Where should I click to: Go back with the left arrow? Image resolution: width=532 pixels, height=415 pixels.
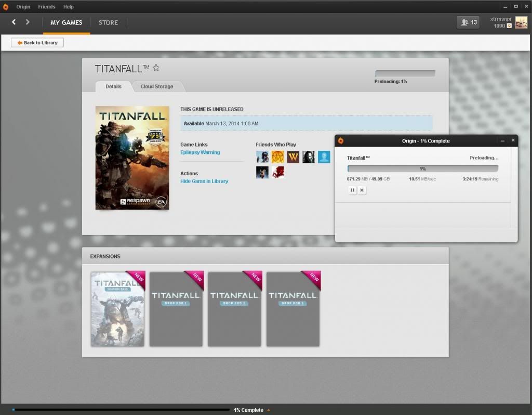click(x=14, y=22)
